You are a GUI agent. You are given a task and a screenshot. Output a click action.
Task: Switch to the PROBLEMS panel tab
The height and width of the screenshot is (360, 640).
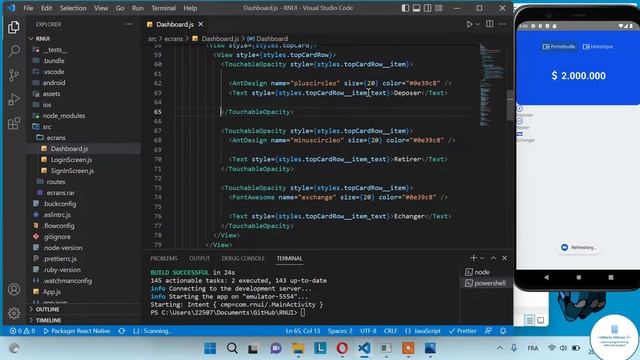tap(164, 258)
